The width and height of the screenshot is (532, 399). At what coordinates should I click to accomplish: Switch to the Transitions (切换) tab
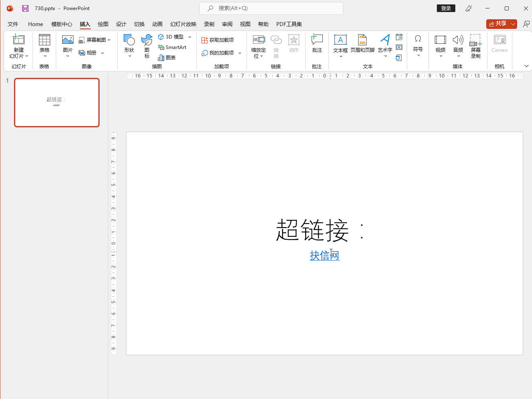click(x=139, y=24)
